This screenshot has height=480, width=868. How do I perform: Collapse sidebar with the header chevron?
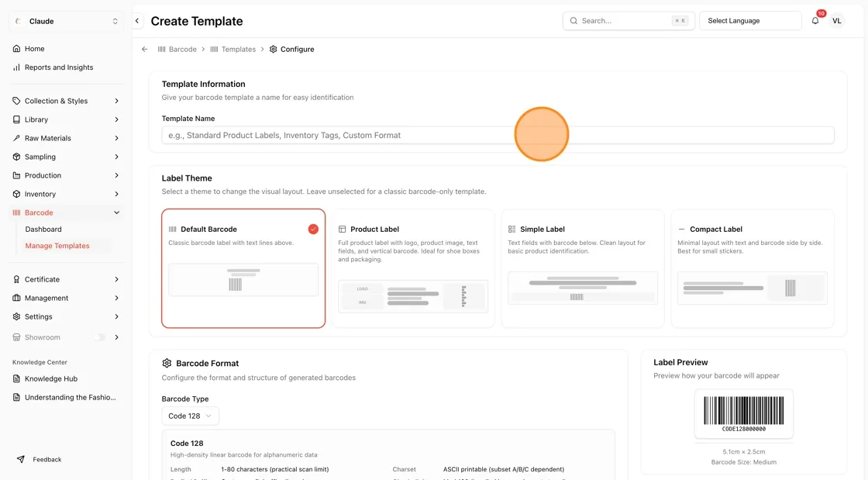coord(137,21)
